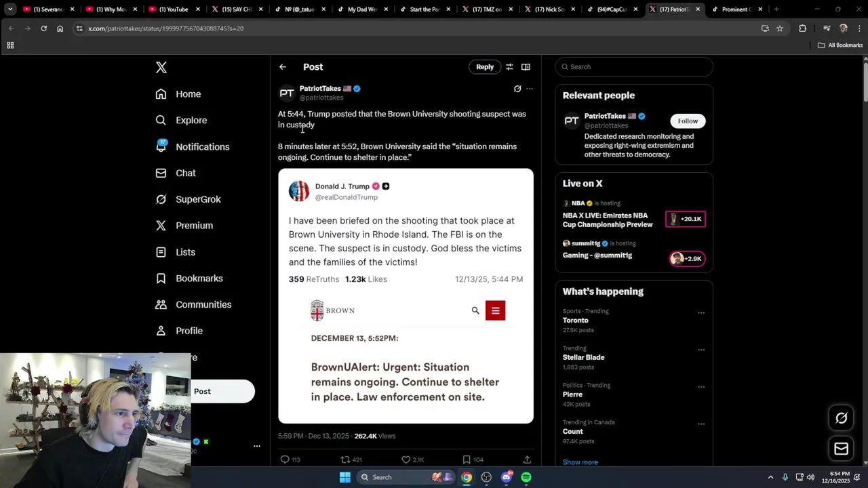
Task: Open floating Grok button
Action: click(x=841, y=418)
